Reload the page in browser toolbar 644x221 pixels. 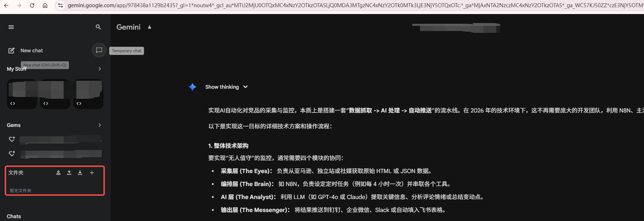(32, 5)
